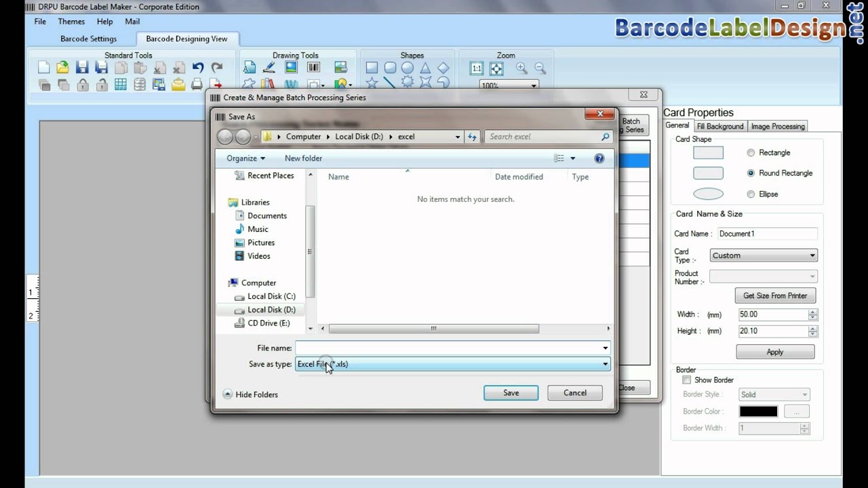The image size is (868, 488).
Task: Open the Help menu
Action: pyautogui.click(x=104, y=22)
